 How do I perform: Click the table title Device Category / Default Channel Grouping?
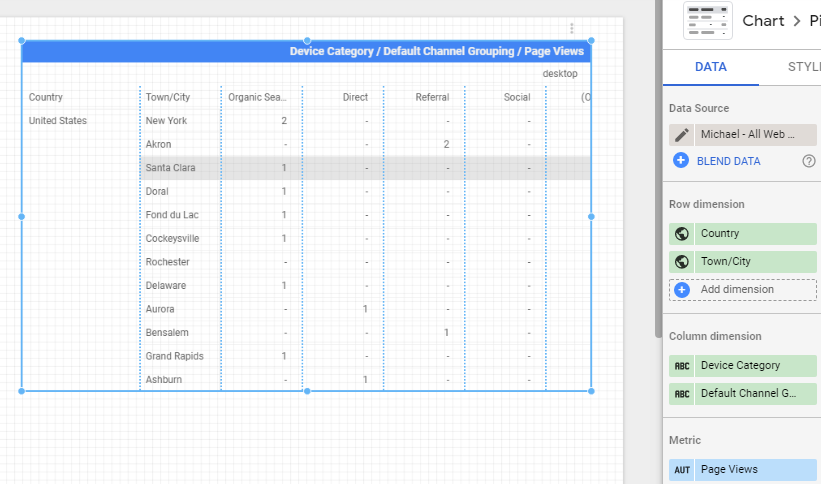(437, 51)
